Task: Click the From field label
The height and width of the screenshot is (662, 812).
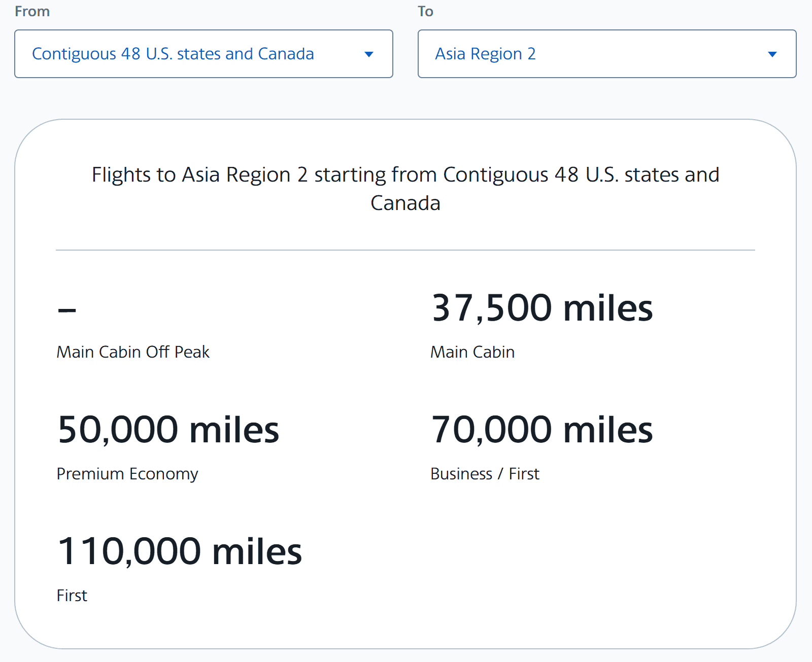Action: pyautogui.click(x=32, y=11)
